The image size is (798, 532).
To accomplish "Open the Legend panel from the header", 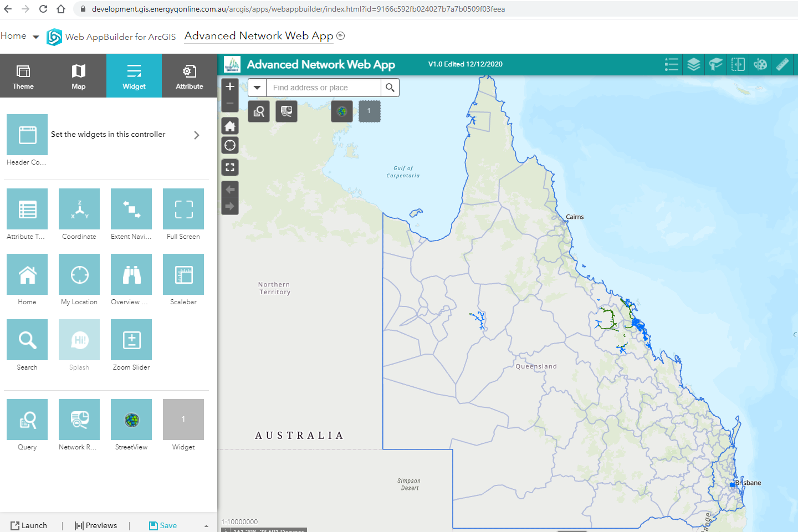I will [x=671, y=64].
